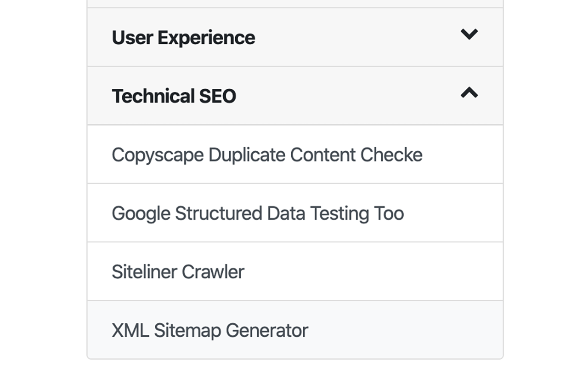Select the second tool listed under Technical SEO
This screenshot has width=588, height=368.
tap(257, 213)
